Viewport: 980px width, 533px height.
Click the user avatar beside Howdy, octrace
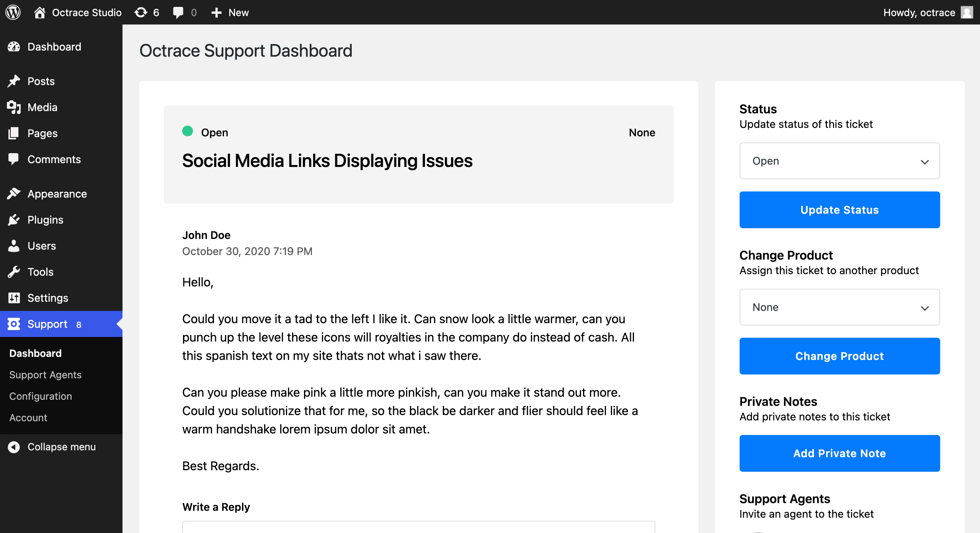967,12
